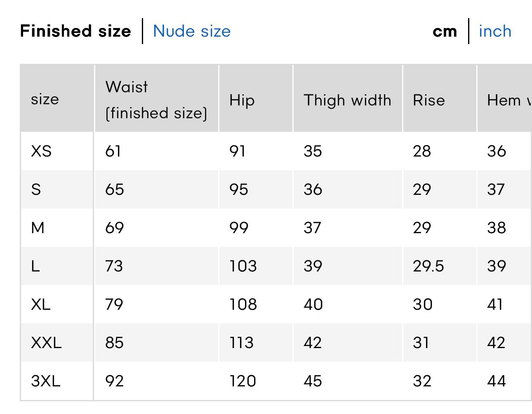Select the cm unit option
532x414 pixels.
[x=445, y=31]
